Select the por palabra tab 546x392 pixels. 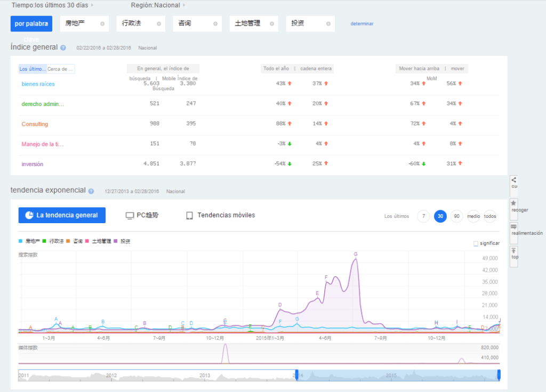pos(31,23)
